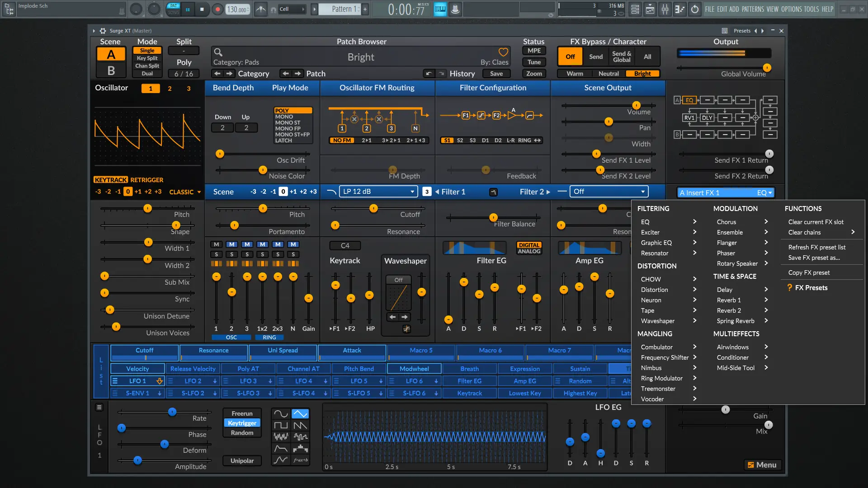Screen dimensions: 868x488
Task: Open the LP 12 dB filter type dropdown
Action: [378, 192]
